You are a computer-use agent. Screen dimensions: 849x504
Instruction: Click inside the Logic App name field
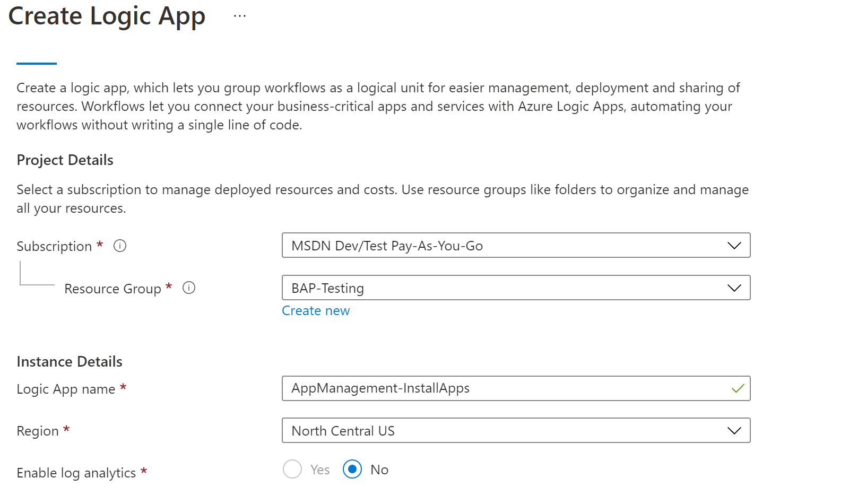point(478,388)
